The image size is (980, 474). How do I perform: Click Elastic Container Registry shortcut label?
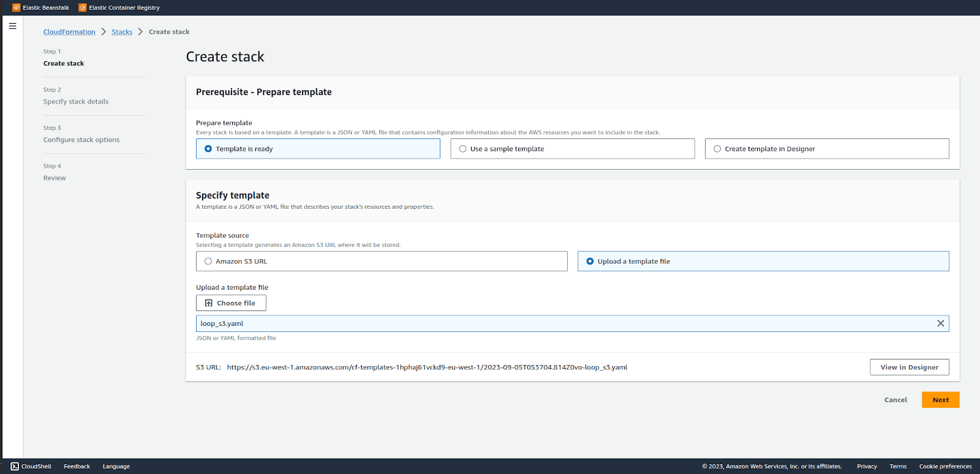(124, 8)
